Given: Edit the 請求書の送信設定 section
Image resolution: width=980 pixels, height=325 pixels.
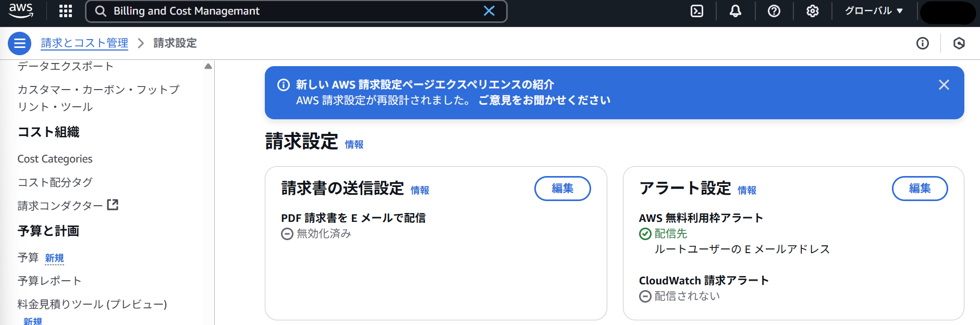Looking at the screenshot, I should 562,189.
